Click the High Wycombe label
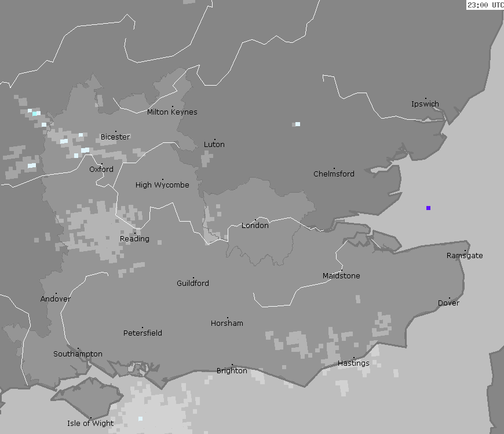504x434 pixels. pos(162,185)
